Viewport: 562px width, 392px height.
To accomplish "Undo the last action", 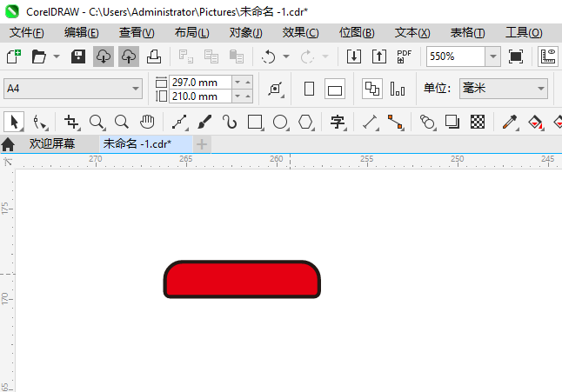I will pyautogui.click(x=268, y=56).
